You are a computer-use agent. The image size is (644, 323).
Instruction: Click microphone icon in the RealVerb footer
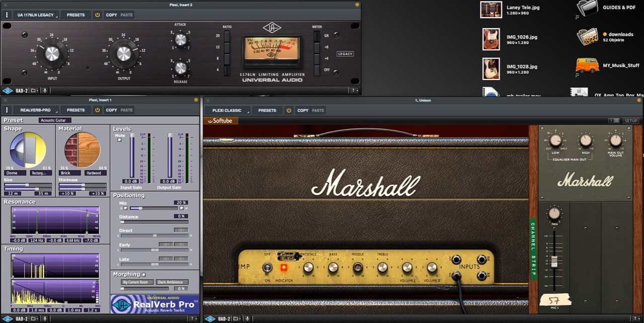click(x=45, y=318)
